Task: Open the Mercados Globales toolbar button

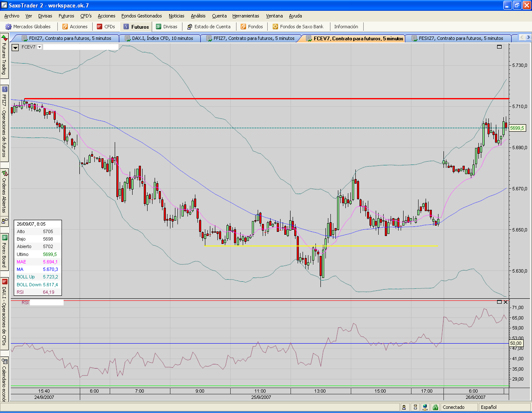Action: [x=28, y=27]
